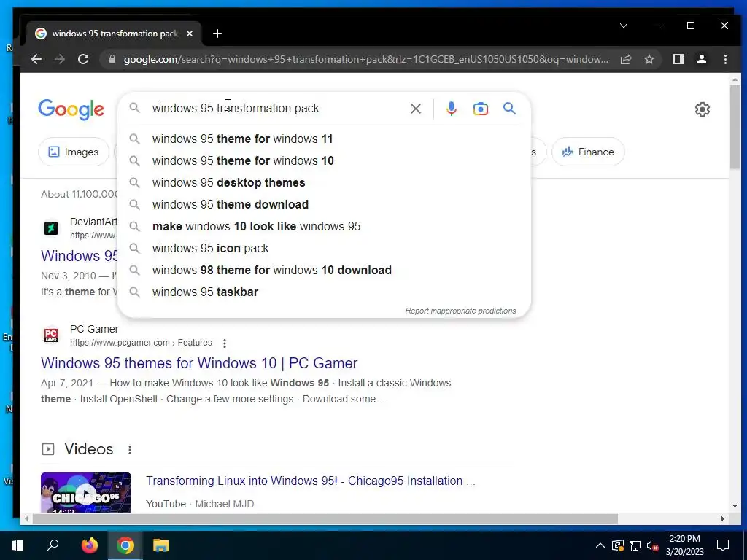The width and height of the screenshot is (747, 560).
Task: Open the Windows Start menu
Action: [x=18, y=545]
